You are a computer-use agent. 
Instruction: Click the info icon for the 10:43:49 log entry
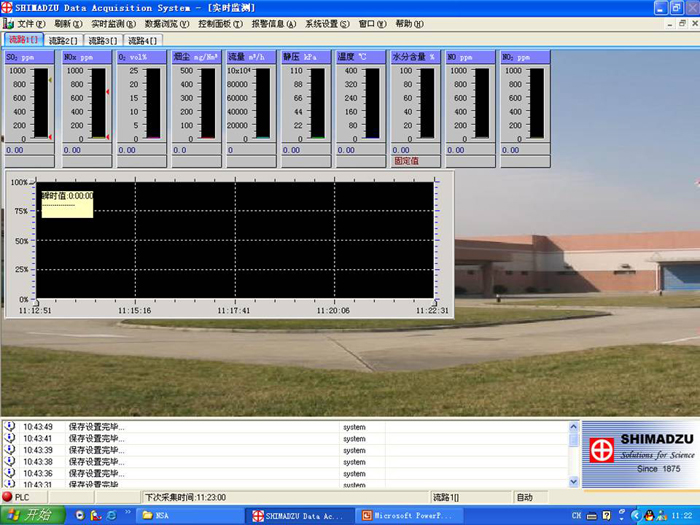[x=9, y=427]
